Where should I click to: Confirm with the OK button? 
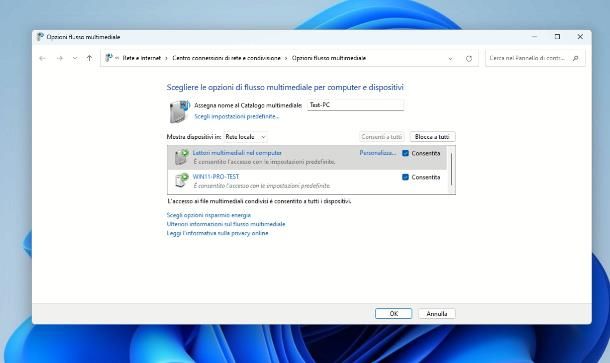click(393, 314)
